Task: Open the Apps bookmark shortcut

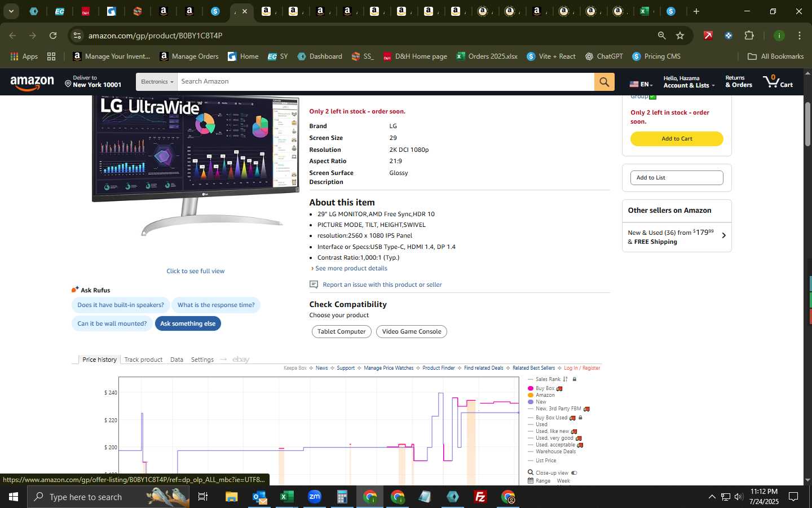Action: (x=24, y=56)
